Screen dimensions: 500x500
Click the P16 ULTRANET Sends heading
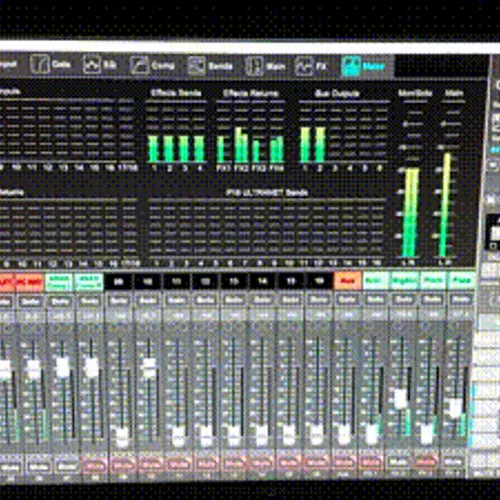[x=267, y=192]
